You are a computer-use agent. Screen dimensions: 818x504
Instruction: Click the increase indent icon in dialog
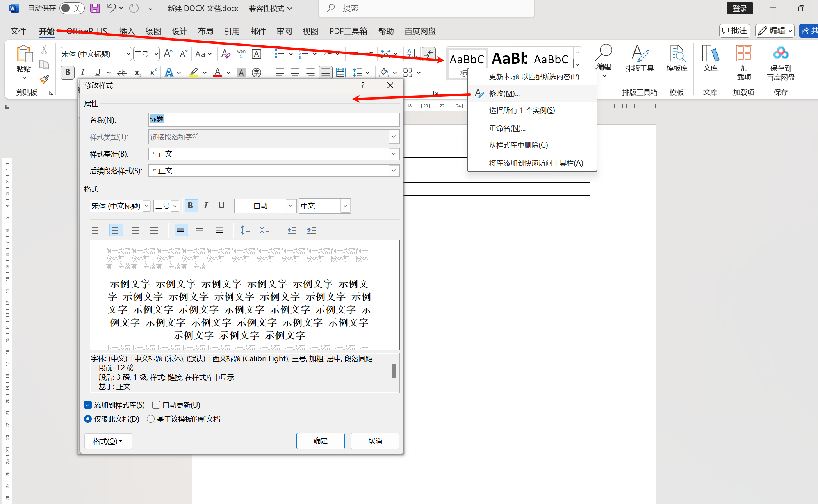point(311,230)
